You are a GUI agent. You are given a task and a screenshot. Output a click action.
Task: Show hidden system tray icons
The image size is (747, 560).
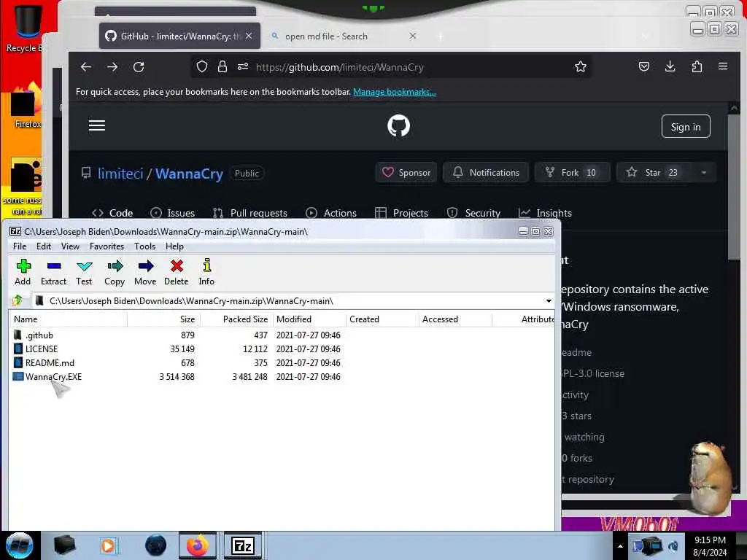(620, 546)
